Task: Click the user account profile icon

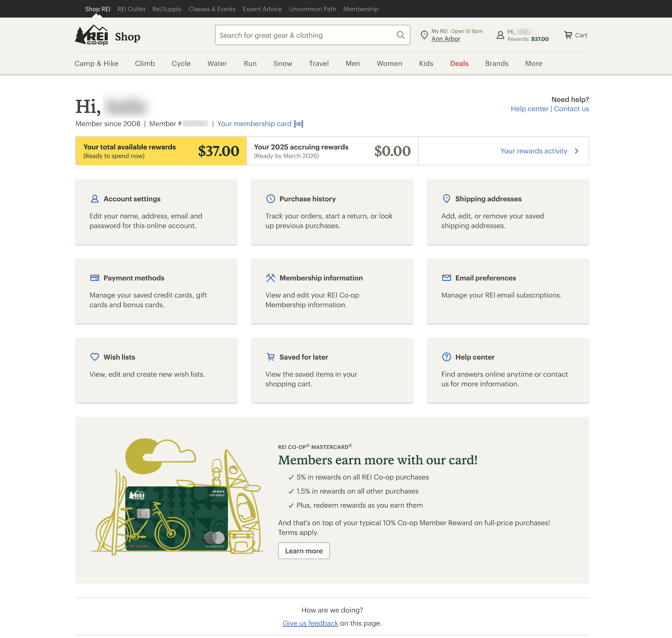Action: click(500, 35)
